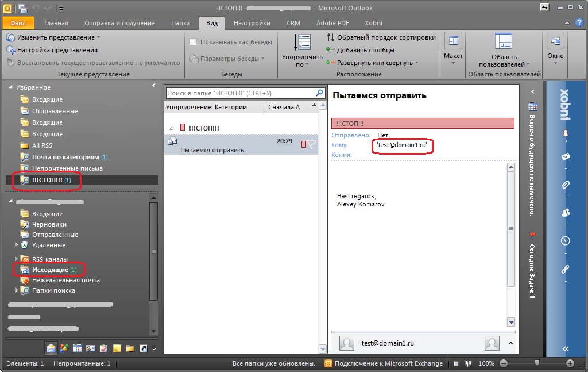Click calendar icon in To-Do bar
The image size is (588, 372).
pos(532,106)
